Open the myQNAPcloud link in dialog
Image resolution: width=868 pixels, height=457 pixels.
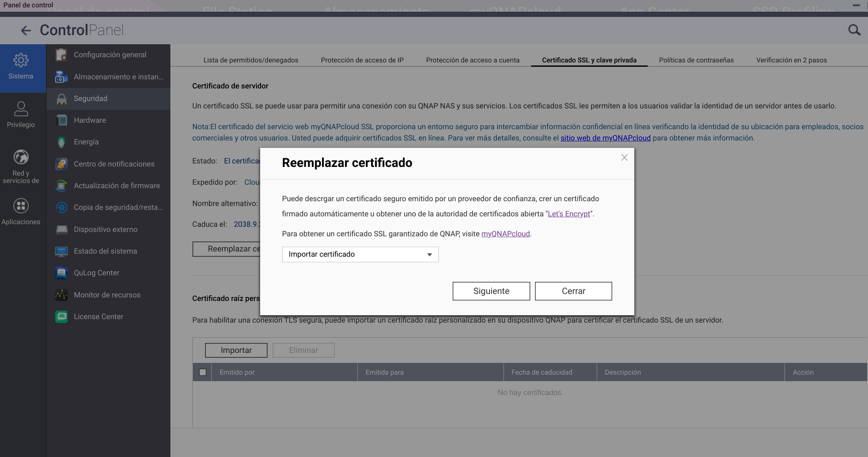[x=506, y=234]
